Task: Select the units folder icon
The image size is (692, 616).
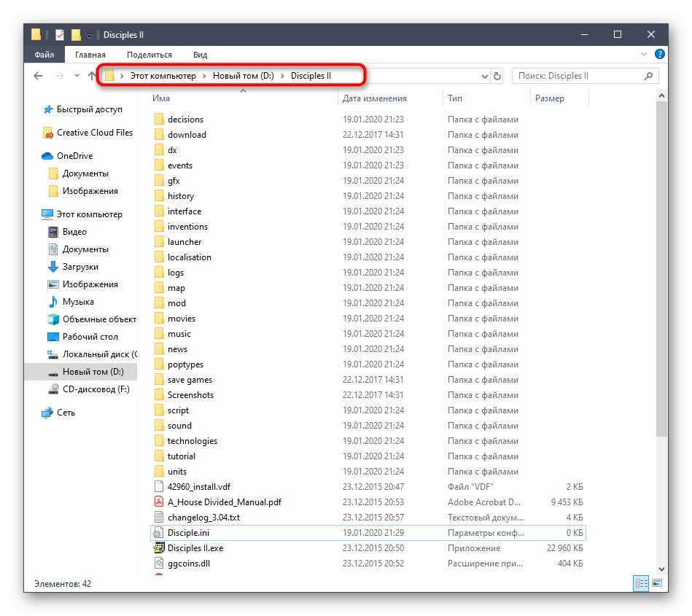Action: [x=159, y=471]
